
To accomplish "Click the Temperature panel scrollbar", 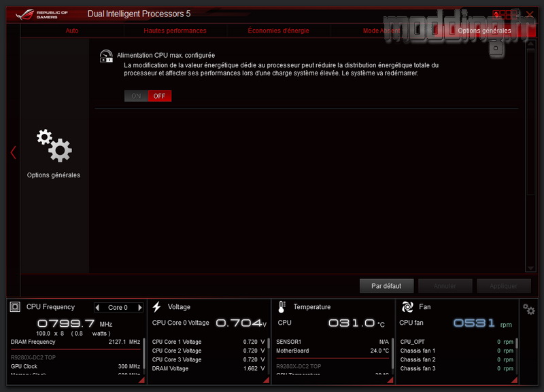I will [392, 353].
